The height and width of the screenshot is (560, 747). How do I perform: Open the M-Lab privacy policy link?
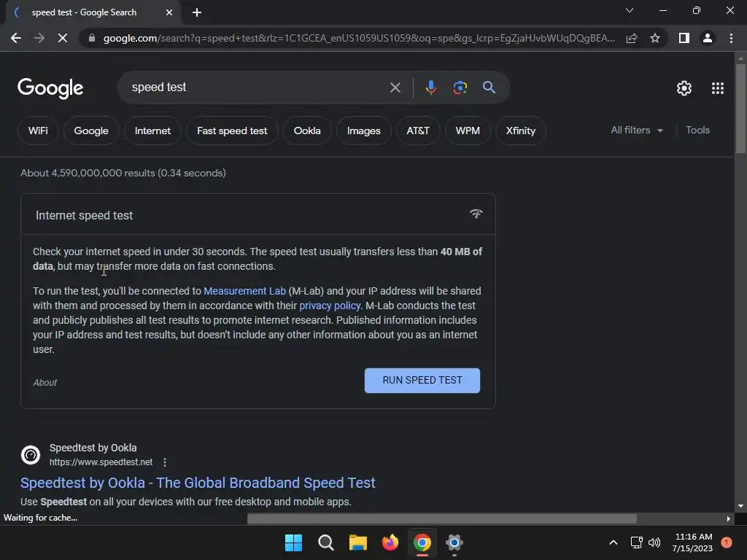coord(330,306)
